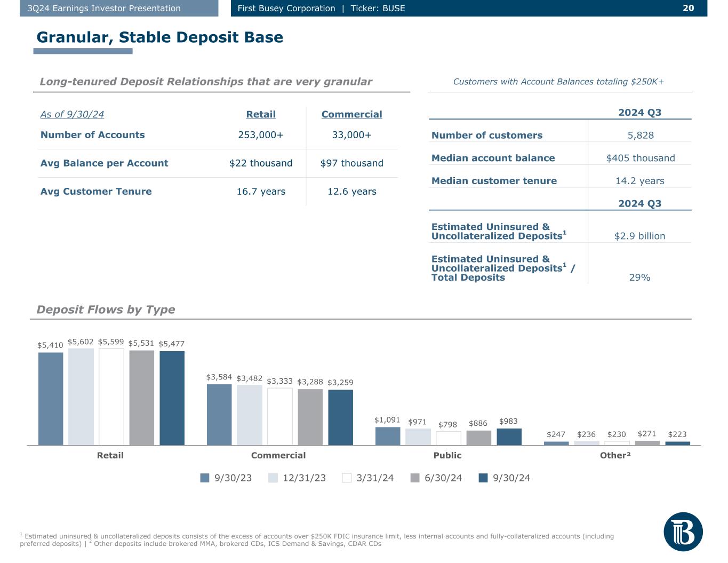Select the $5,602 Retail bar

click(x=81, y=397)
